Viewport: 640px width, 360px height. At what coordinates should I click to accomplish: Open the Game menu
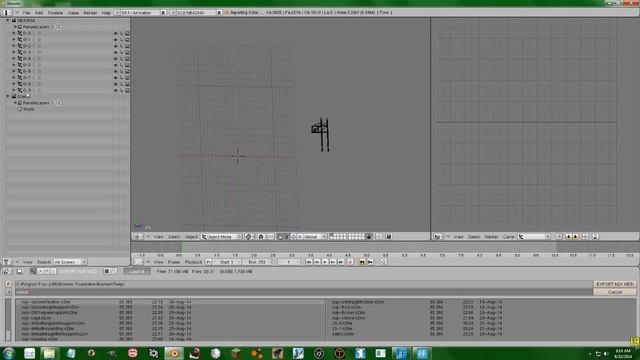pos(73,13)
